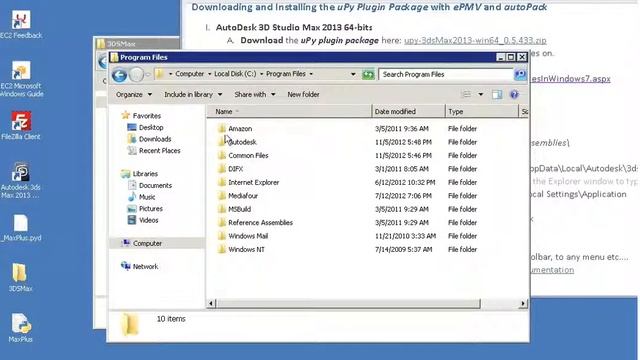Select the Internet Explorer folder icon
Image resolution: width=640 pixels, height=360 pixels.
point(222,182)
